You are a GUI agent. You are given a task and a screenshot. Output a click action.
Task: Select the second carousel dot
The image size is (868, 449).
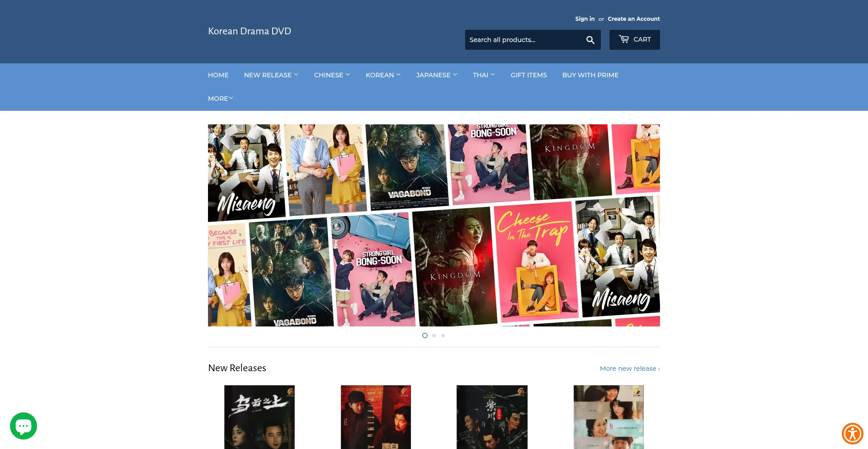pyautogui.click(x=434, y=336)
